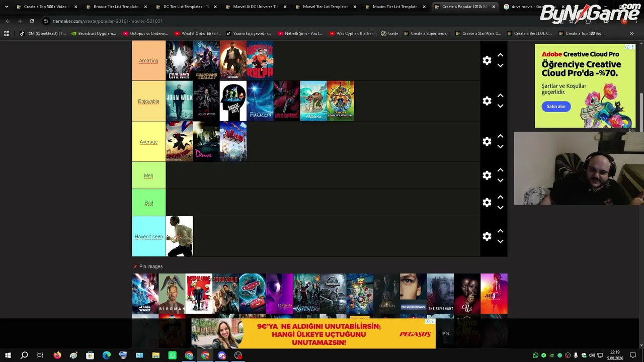Open the Chrome apps grid shortcut
Image resolution: width=644 pixels, height=362 pixels.
(x=7, y=34)
